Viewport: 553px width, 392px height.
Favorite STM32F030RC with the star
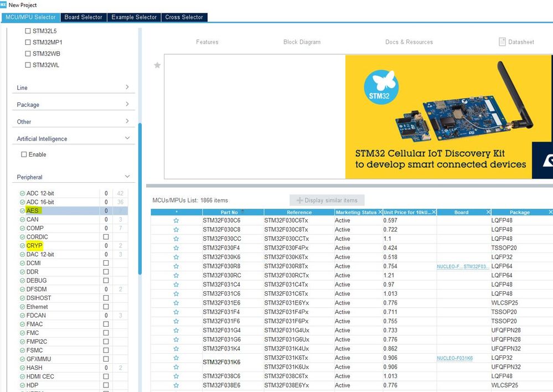click(x=176, y=276)
